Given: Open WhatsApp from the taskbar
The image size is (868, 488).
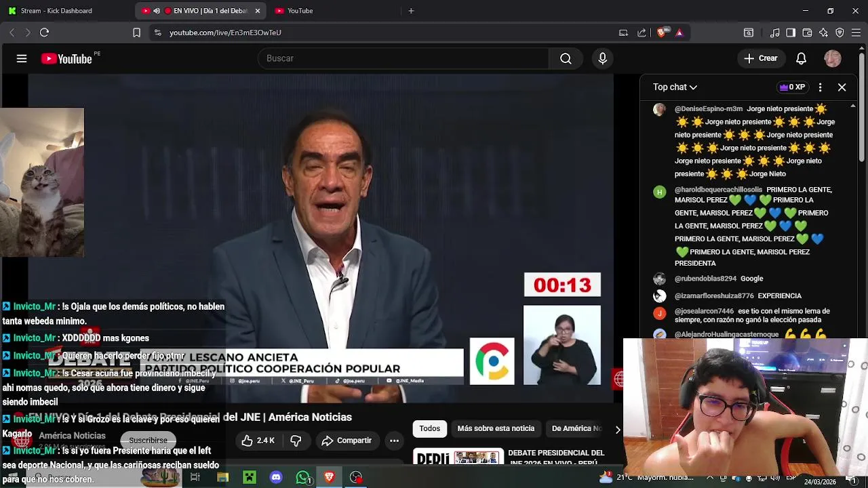Looking at the screenshot, I should tap(302, 478).
